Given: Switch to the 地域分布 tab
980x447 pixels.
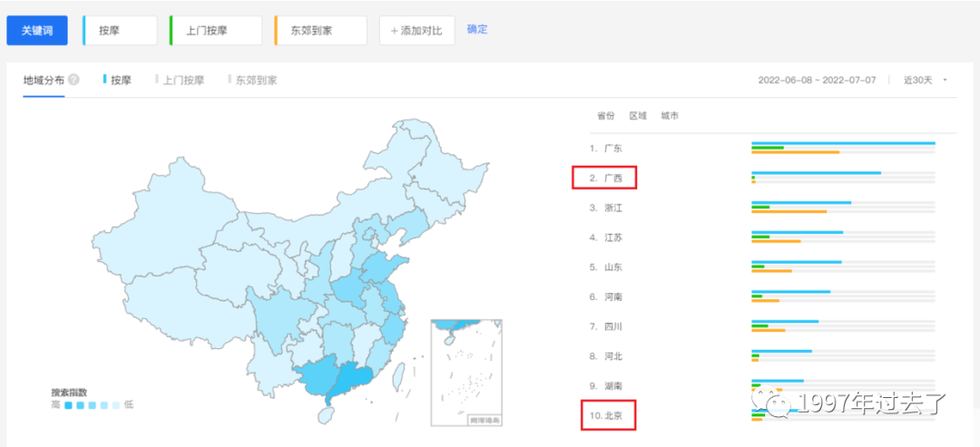Looking at the screenshot, I should [44, 80].
